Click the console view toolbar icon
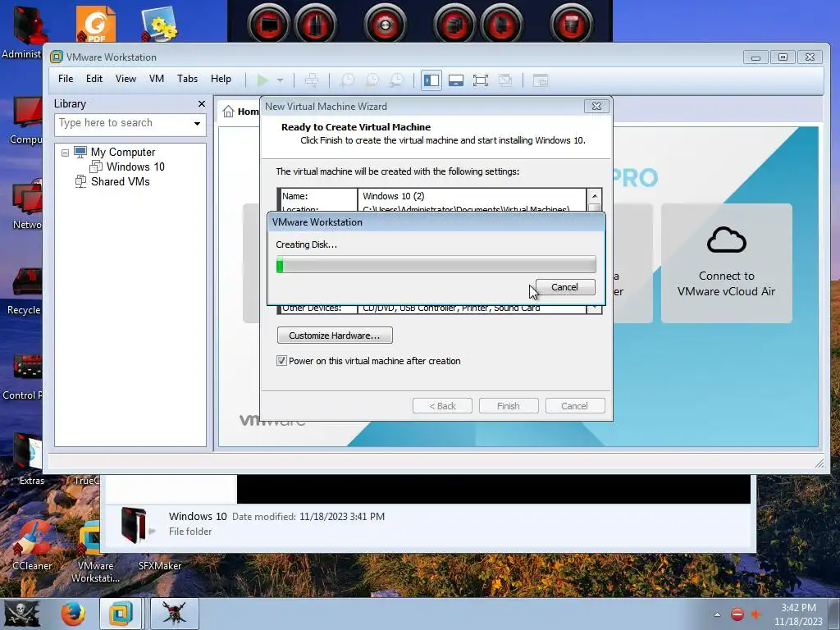This screenshot has height=630, width=840. (541, 80)
